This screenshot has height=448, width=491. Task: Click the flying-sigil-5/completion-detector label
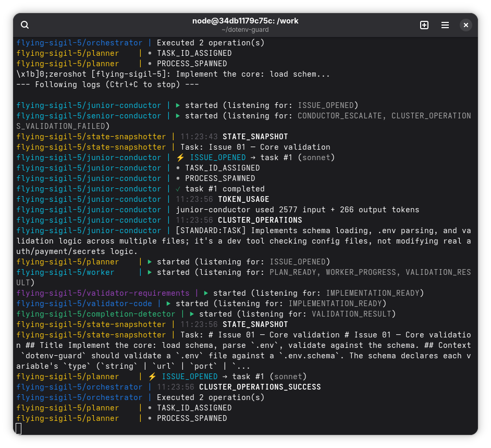96,314
